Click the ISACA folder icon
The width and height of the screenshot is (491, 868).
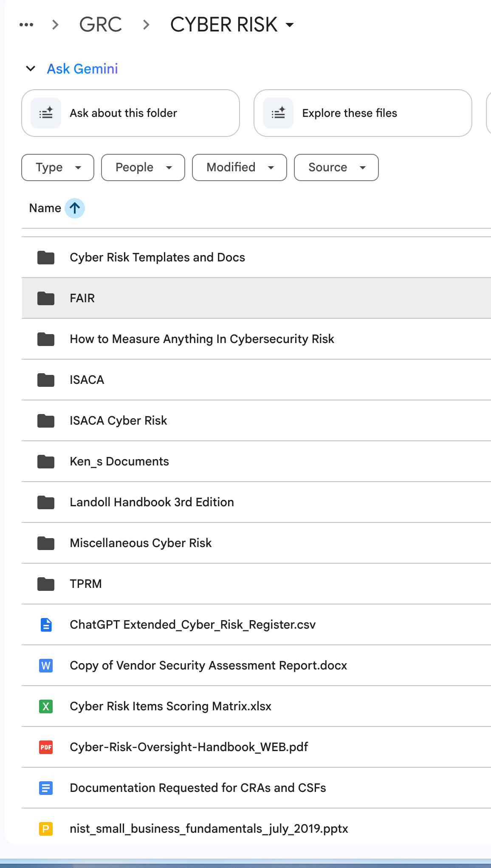[46, 380]
